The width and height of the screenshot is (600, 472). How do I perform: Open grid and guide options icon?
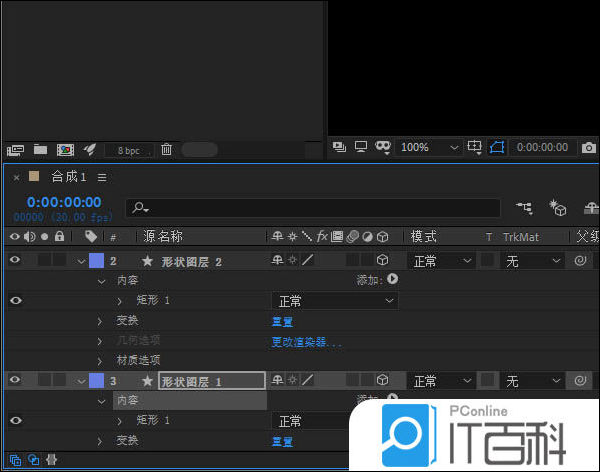[x=474, y=147]
